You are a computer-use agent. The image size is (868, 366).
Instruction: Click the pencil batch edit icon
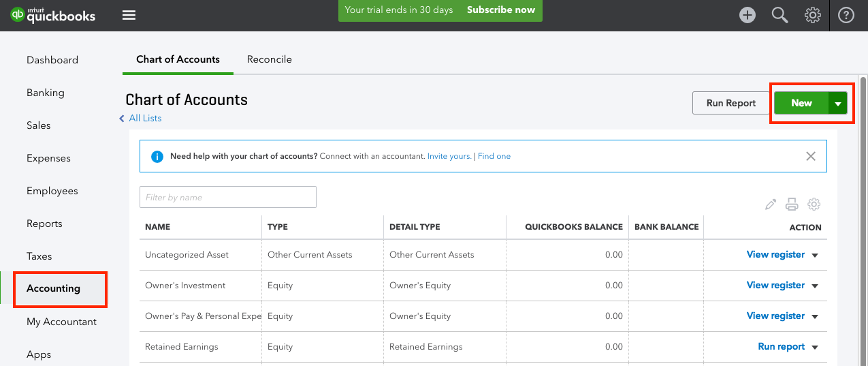coord(771,204)
